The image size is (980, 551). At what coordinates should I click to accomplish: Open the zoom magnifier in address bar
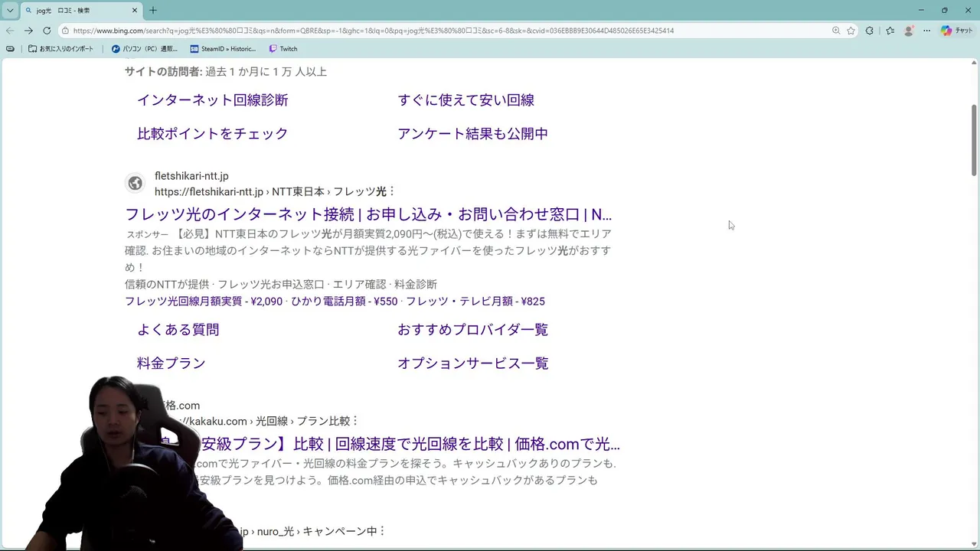pyautogui.click(x=836, y=31)
